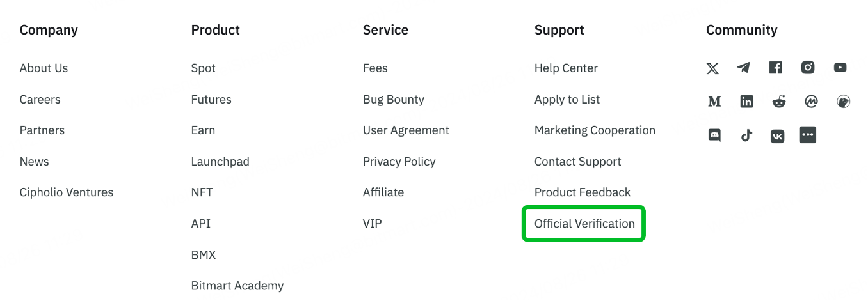The image size is (868, 301).
Task: Visit the LinkedIn icon
Action: point(746,102)
